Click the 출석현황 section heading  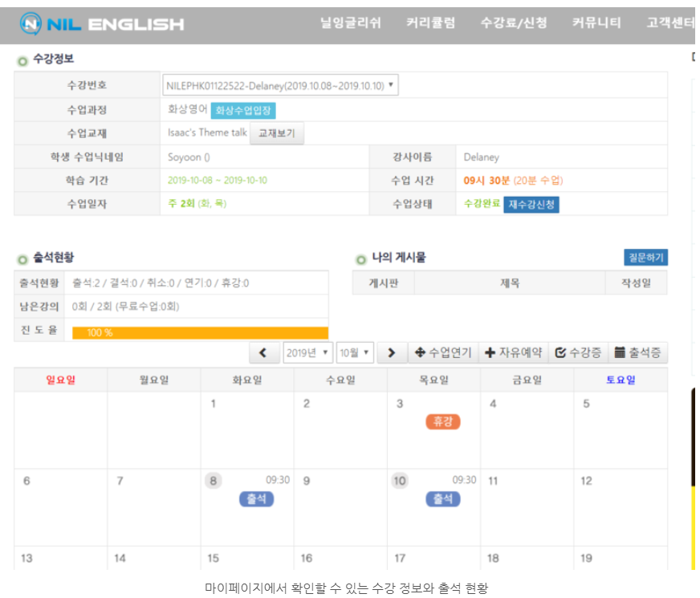(54, 258)
